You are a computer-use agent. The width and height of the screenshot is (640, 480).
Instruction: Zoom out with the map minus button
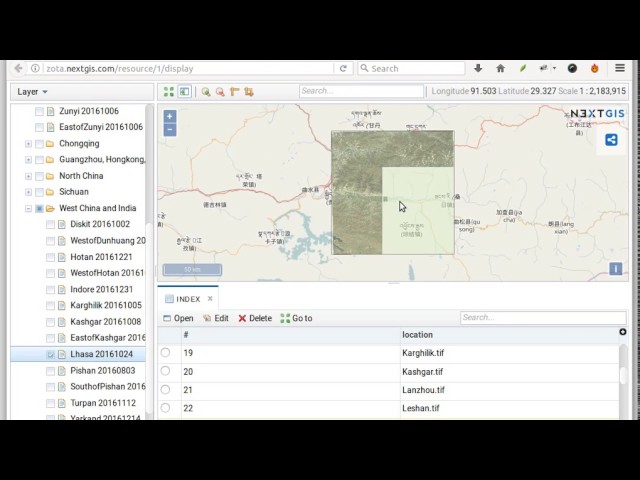coord(170,130)
